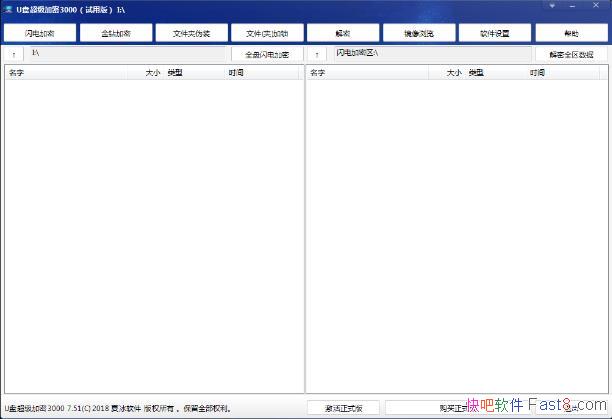Sort right pane by 时间 column
The height and width of the screenshot is (419, 612).
(537, 73)
